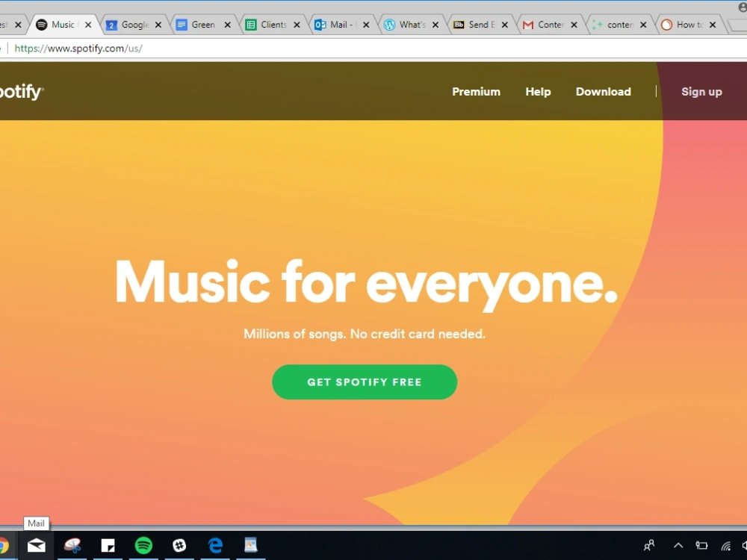Viewport: 747px width, 560px height.
Task: Click the Sign up link
Action: (701, 92)
